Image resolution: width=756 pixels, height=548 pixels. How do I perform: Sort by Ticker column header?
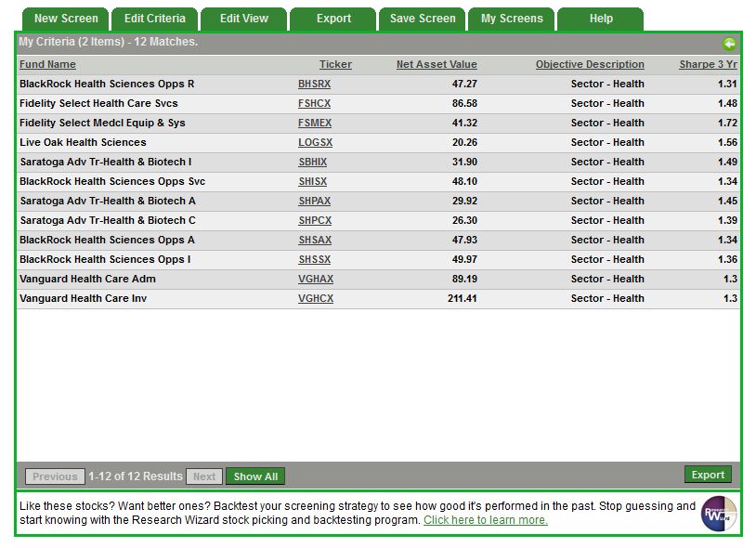pos(335,65)
